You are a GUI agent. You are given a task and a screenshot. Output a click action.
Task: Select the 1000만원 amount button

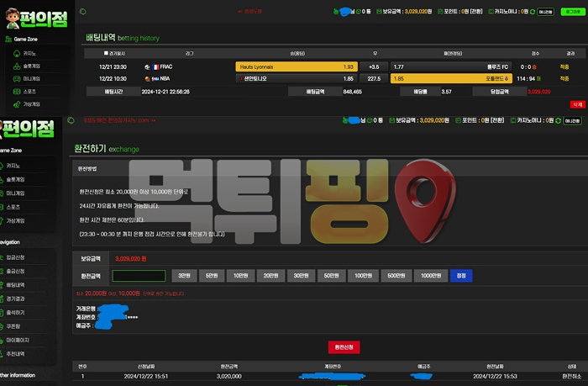[431, 276]
